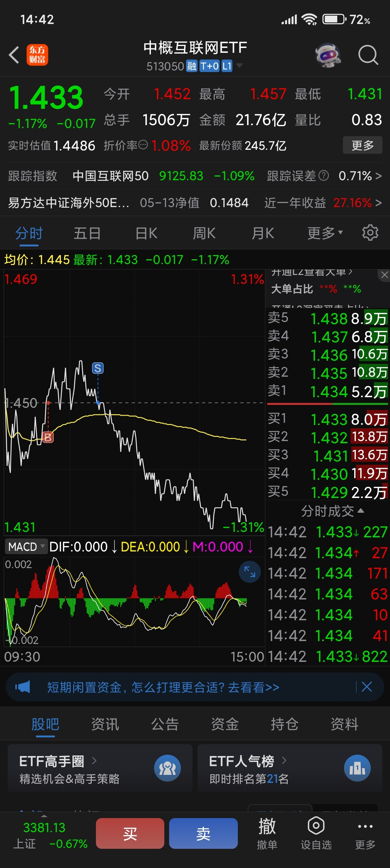Tap the megaphone announcement icon
This screenshot has height=868, width=390.
click(23, 687)
